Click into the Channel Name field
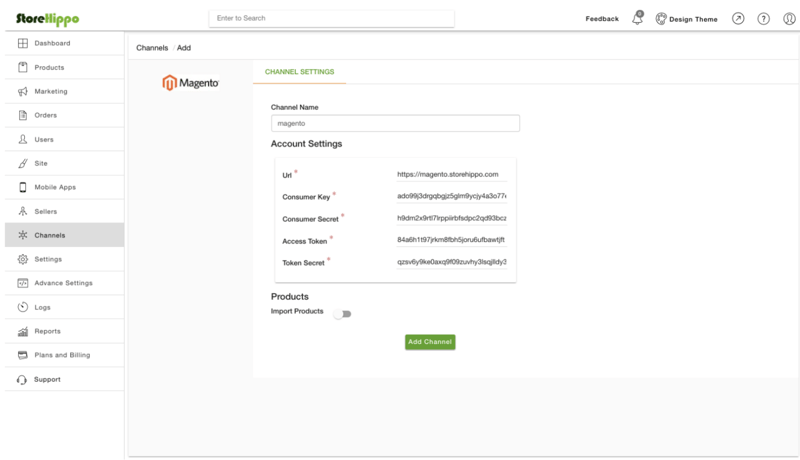This screenshot has height=460, width=800. click(x=395, y=124)
